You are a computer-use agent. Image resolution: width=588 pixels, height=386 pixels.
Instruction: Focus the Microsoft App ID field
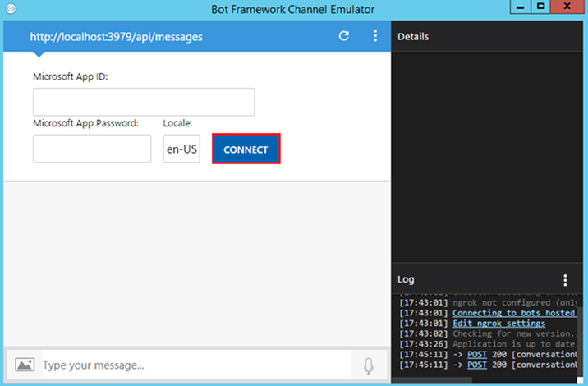tap(144, 102)
